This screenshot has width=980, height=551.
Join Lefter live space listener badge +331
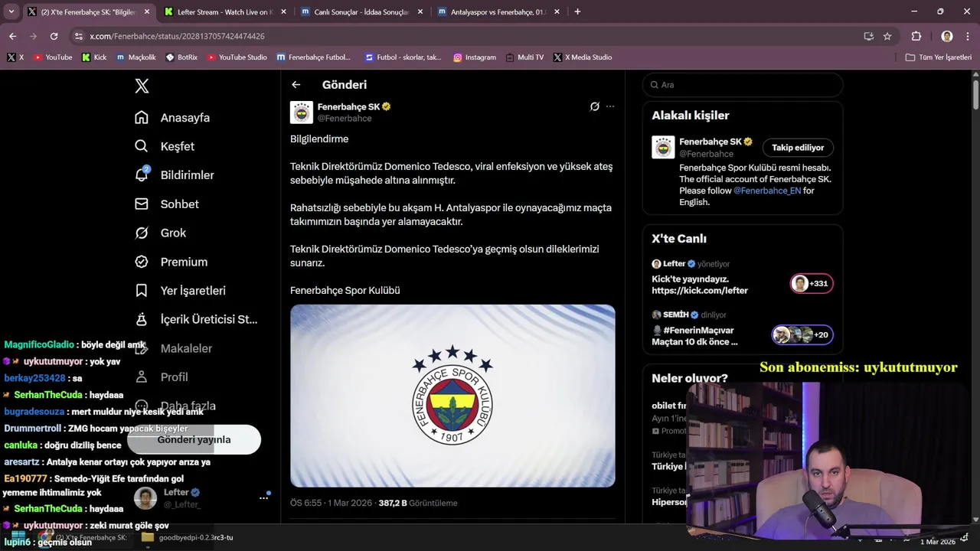(812, 284)
